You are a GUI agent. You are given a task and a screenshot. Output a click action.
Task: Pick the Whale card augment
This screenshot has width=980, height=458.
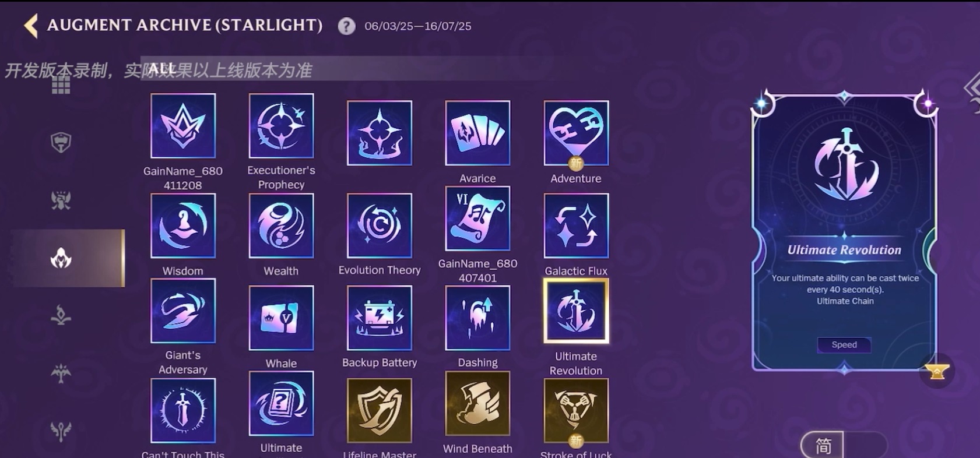[281, 318]
